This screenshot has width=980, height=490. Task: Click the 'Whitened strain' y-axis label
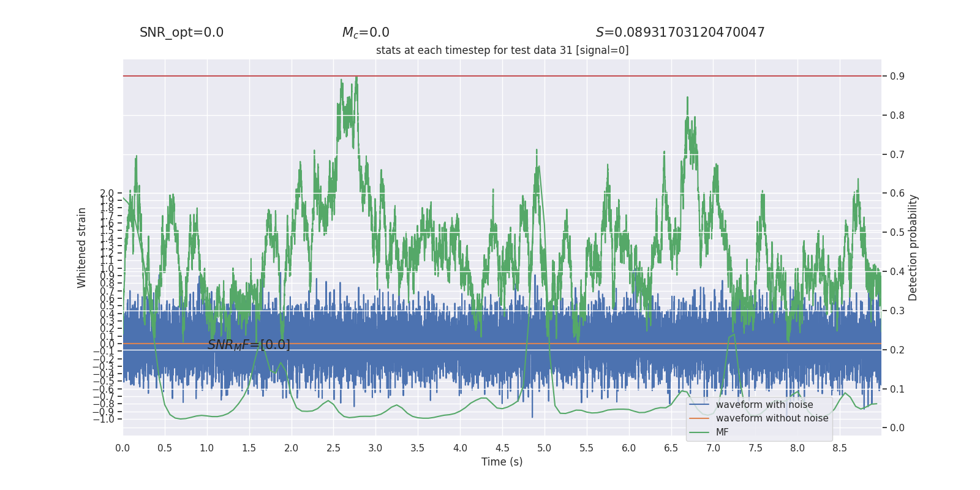click(81, 247)
